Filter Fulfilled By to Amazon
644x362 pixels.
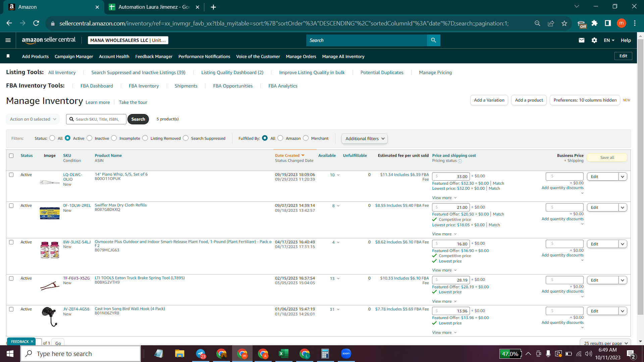click(280, 138)
